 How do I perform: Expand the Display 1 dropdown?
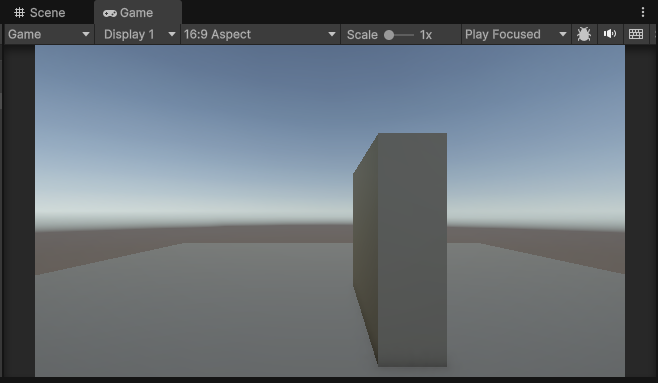[138, 34]
